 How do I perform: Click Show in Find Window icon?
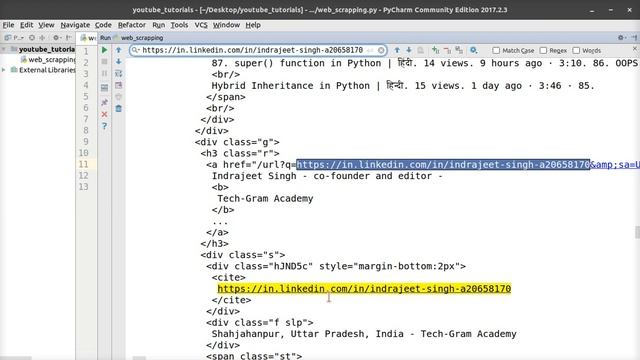coord(420,50)
